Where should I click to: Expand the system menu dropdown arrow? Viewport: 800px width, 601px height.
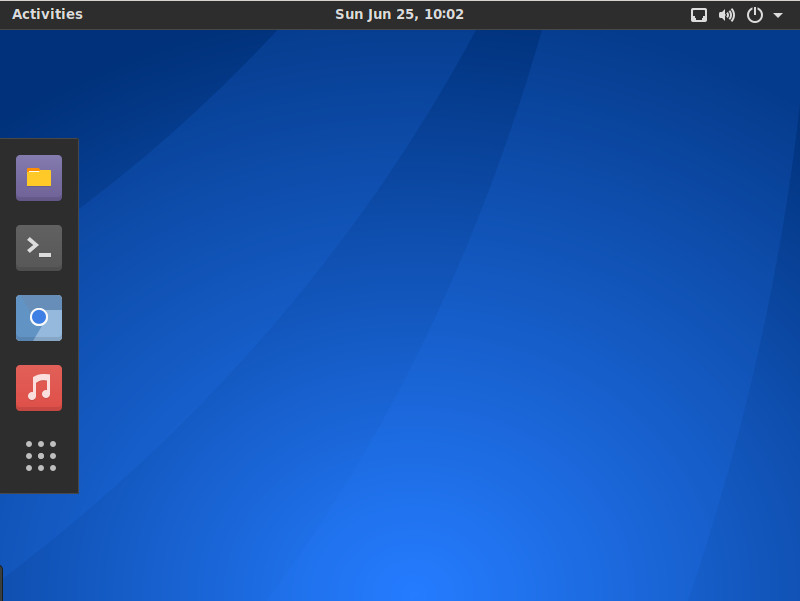click(778, 15)
